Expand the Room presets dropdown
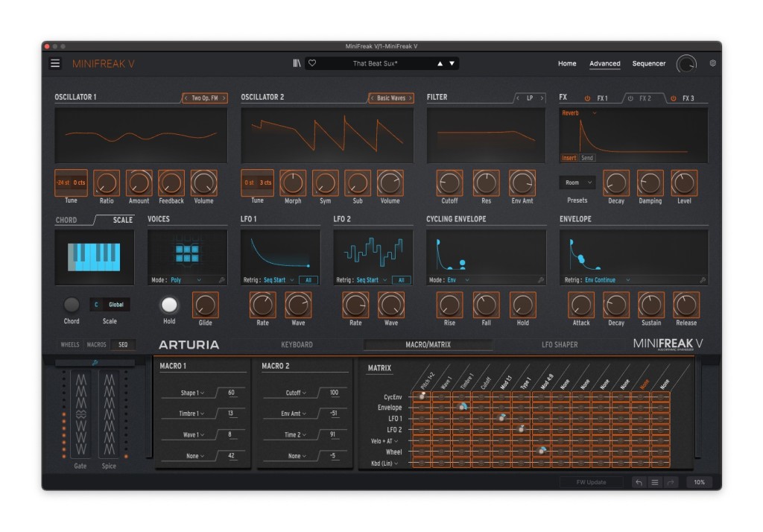The height and width of the screenshot is (532, 763). click(x=577, y=183)
